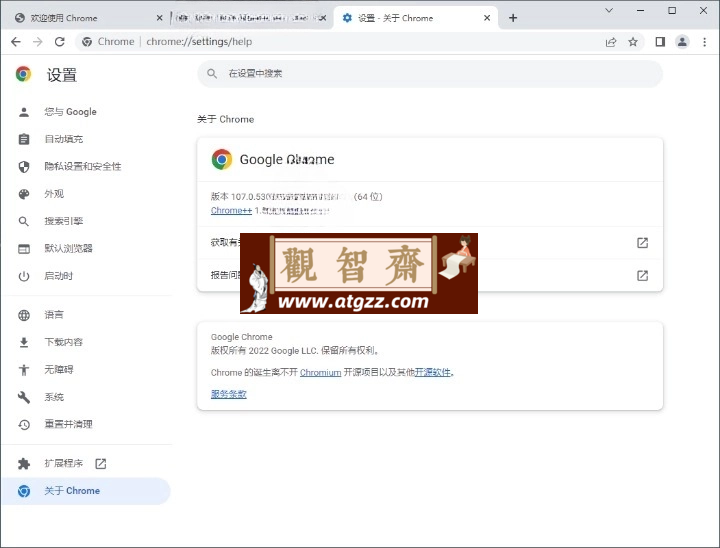Focus the 在设置中搜索 search field
Screen dimensions: 720x548
[430, 73]
